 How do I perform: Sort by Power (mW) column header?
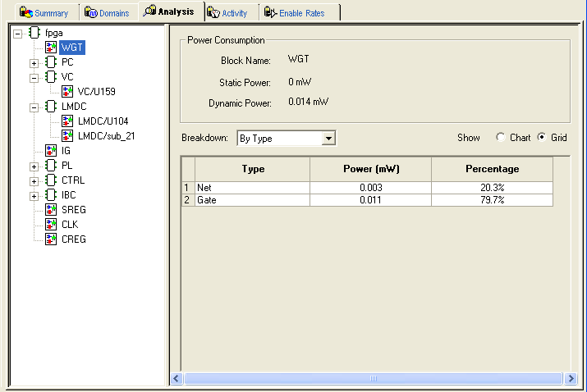369,169
